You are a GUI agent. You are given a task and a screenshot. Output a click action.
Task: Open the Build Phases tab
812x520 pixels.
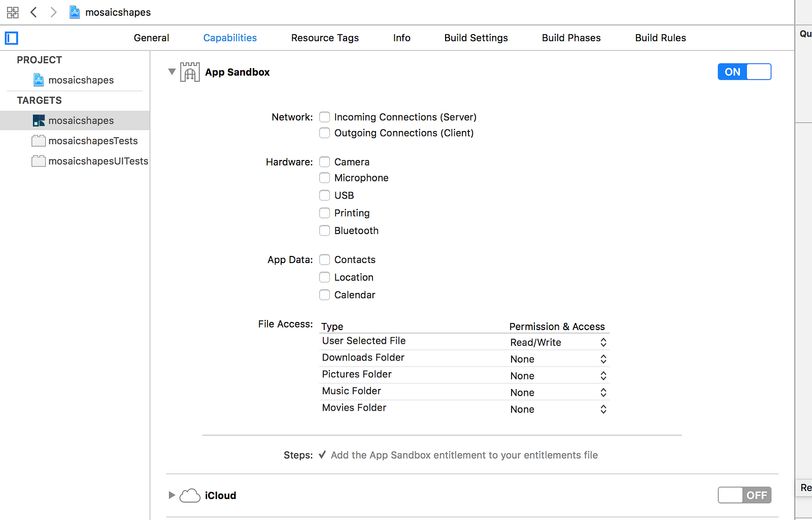coord(571,38)
